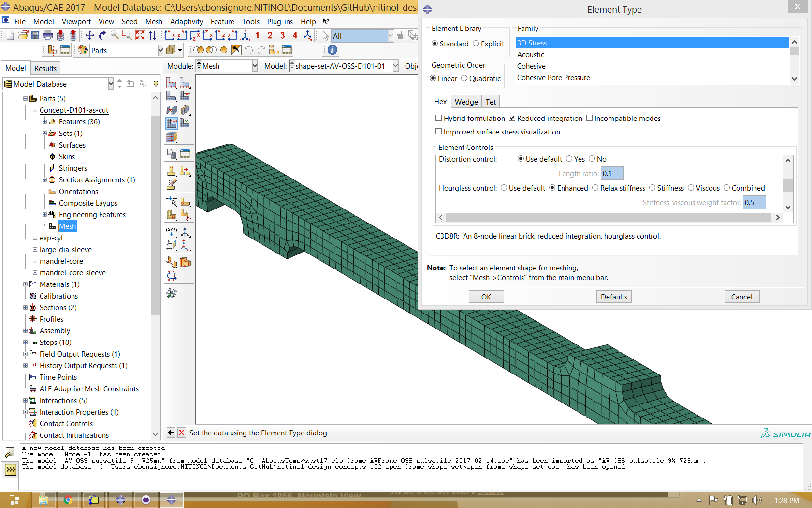Screen dimensions: 812x508
Task: Select the Rotate View tool
Action: pyautogui.click(x=102, y=35)
